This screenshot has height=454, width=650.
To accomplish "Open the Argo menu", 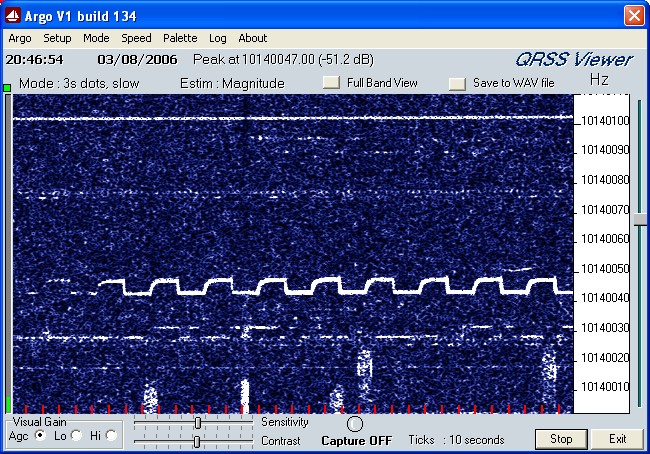I will [20, 38].
